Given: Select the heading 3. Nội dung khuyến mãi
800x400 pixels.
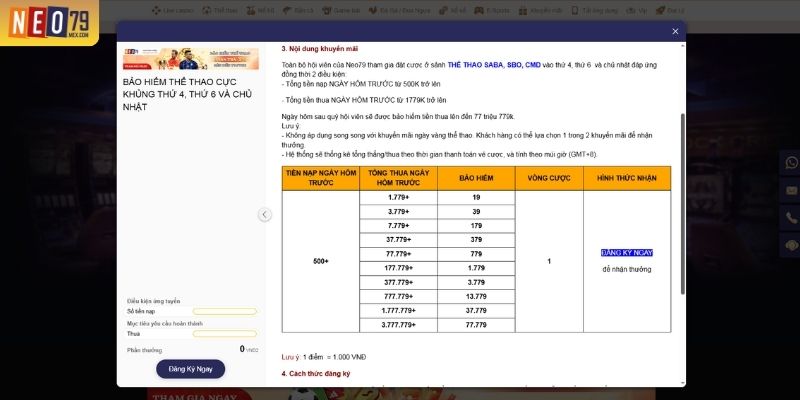Looking at the screenshot, I should click(x=319, y=49).
